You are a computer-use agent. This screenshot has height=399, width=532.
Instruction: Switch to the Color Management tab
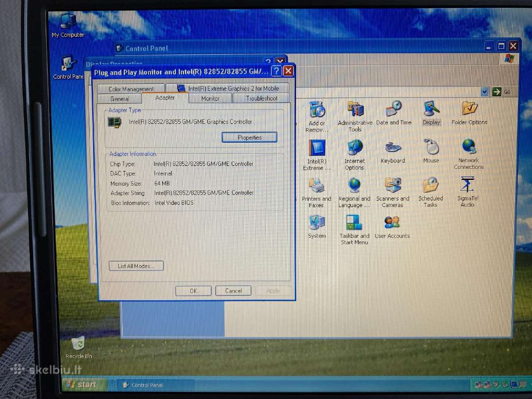click(x=131, y=89)
